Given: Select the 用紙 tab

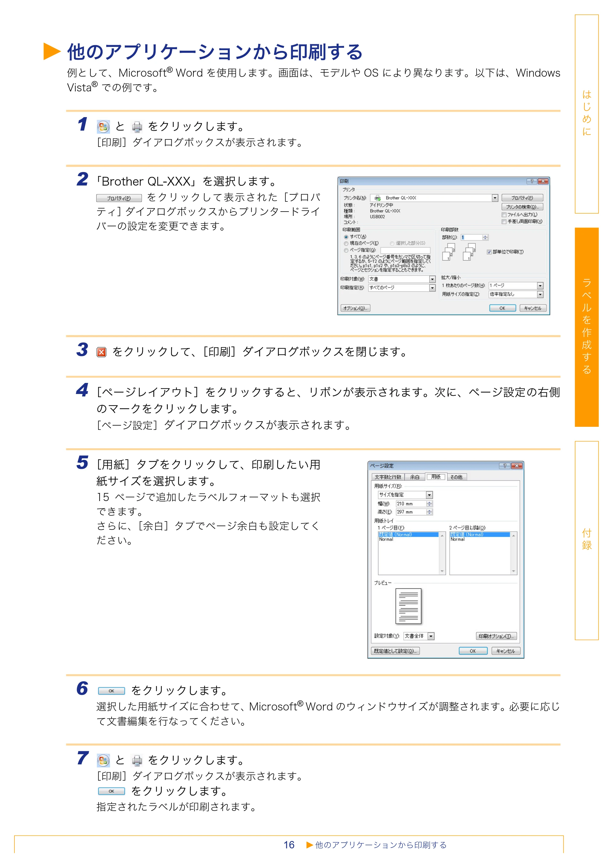Looking at the screenshot, I should click(436, 477).
